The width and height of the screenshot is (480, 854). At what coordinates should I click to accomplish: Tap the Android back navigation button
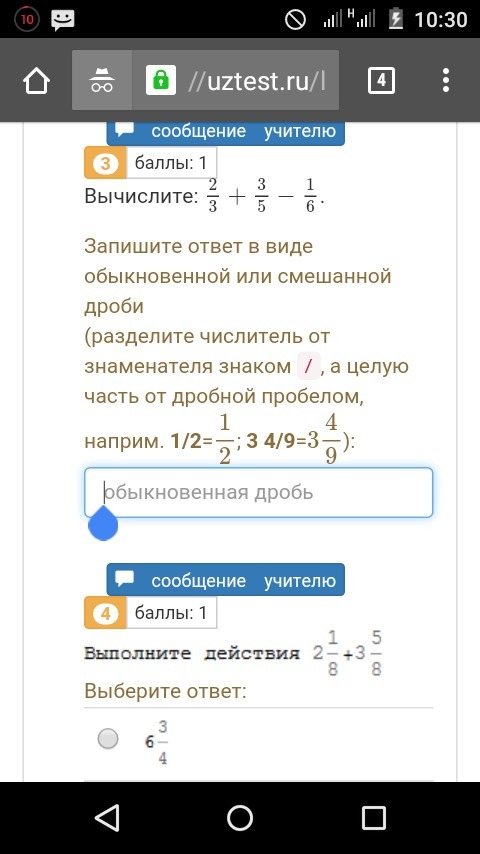(107, 818)
